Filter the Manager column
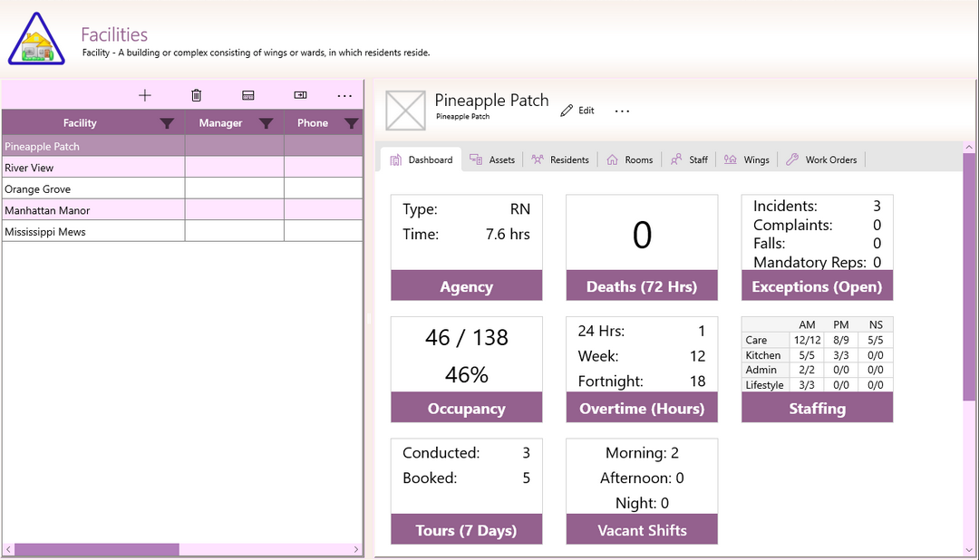The height and width of the screenshot is (560, 979). tap(266, 123)
